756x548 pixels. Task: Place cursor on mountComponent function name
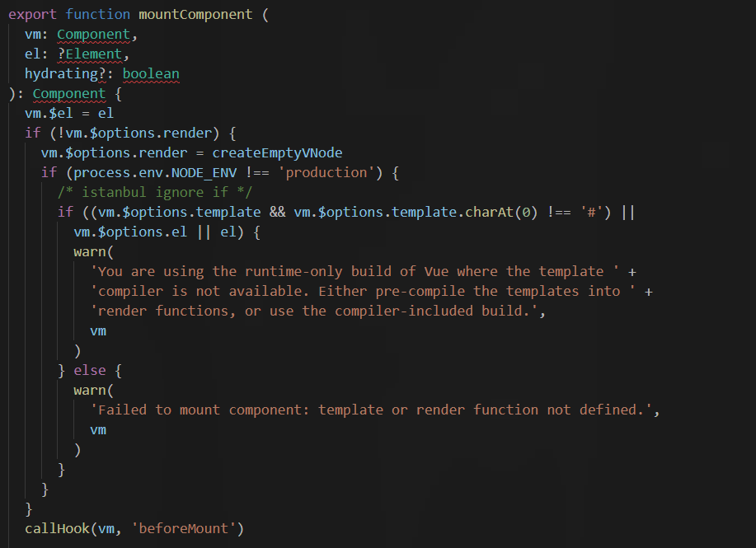click(195, 15)
